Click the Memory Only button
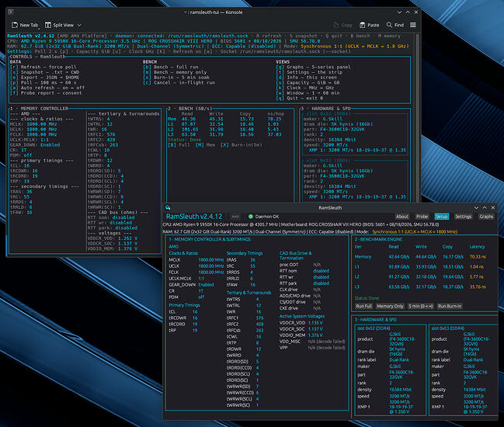The height and width of the screenshot is (427, 504). coord(390,306)
